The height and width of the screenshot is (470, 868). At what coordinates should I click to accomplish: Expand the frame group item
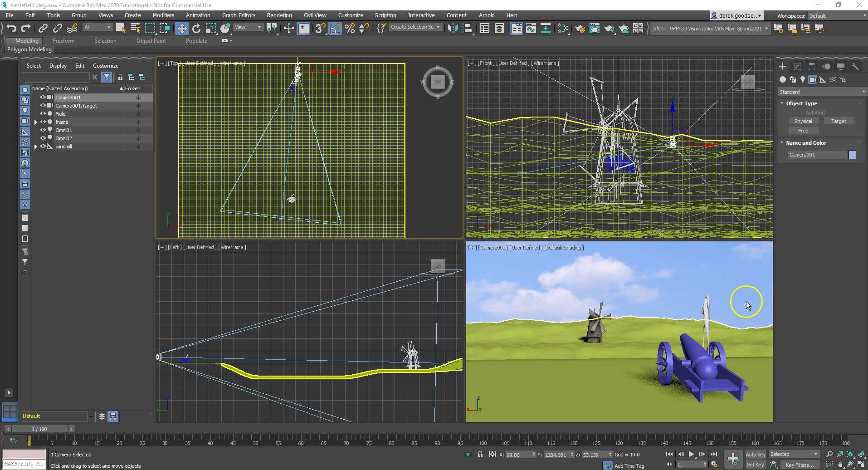pos(36,122)
